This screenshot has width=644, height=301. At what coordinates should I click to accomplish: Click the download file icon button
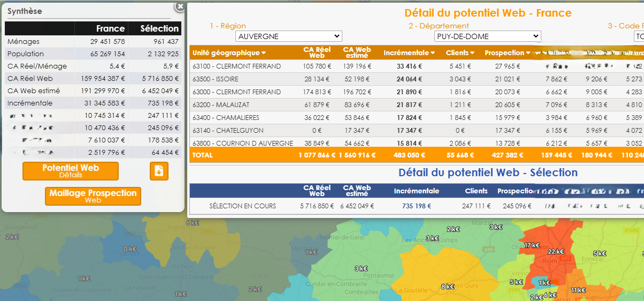[159, 171]
